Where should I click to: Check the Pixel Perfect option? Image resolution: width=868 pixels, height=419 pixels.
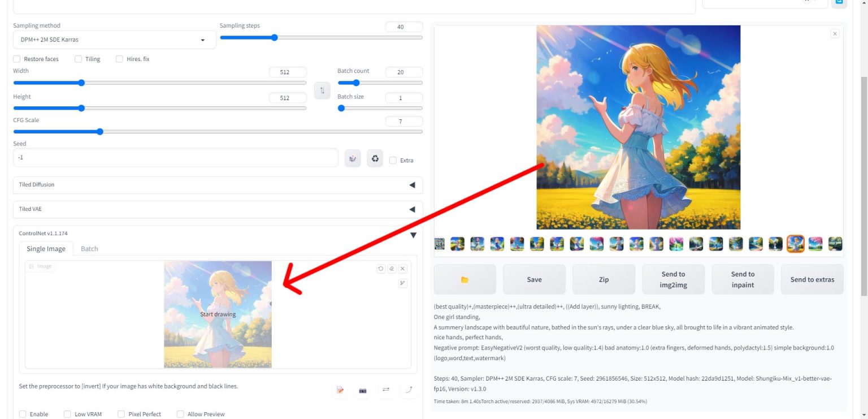coord(121,414)
